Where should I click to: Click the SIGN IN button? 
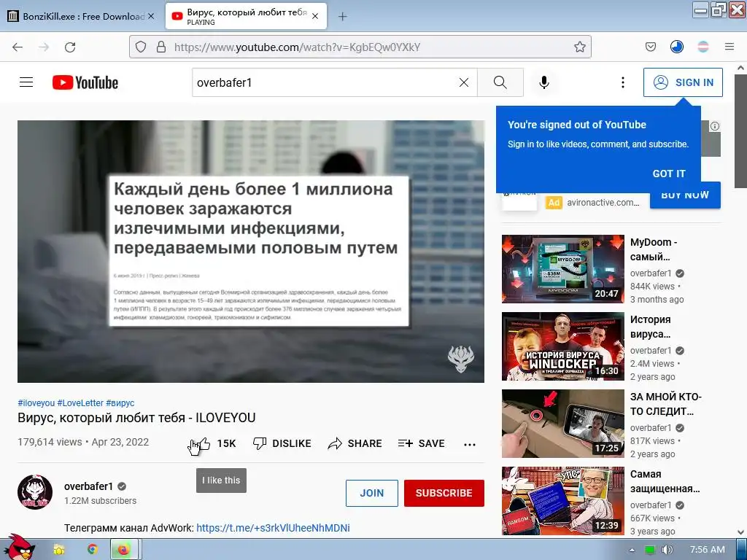[683, 82]
